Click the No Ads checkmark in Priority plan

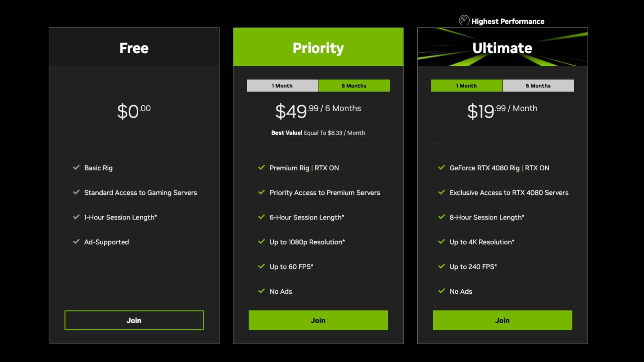point(261,291)
